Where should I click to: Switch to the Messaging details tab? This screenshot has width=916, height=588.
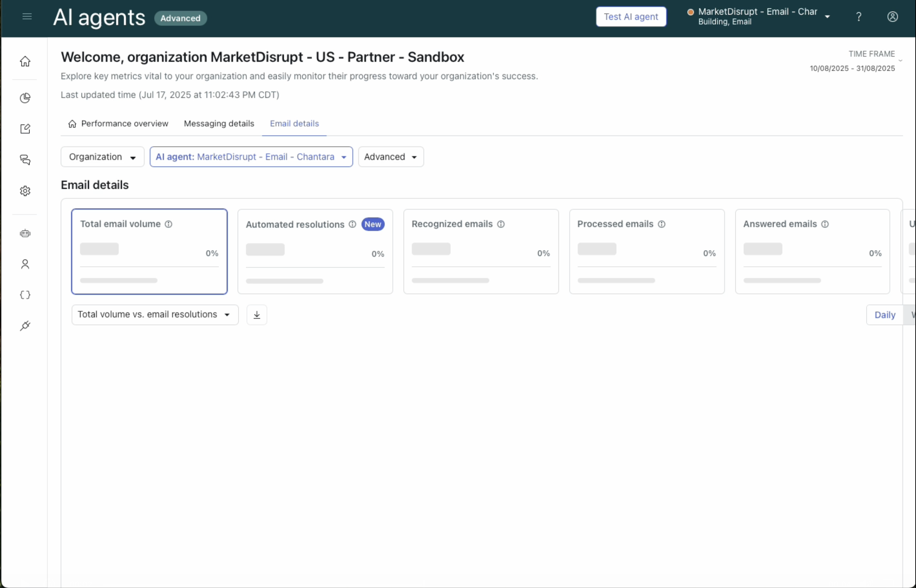(219, 123)
